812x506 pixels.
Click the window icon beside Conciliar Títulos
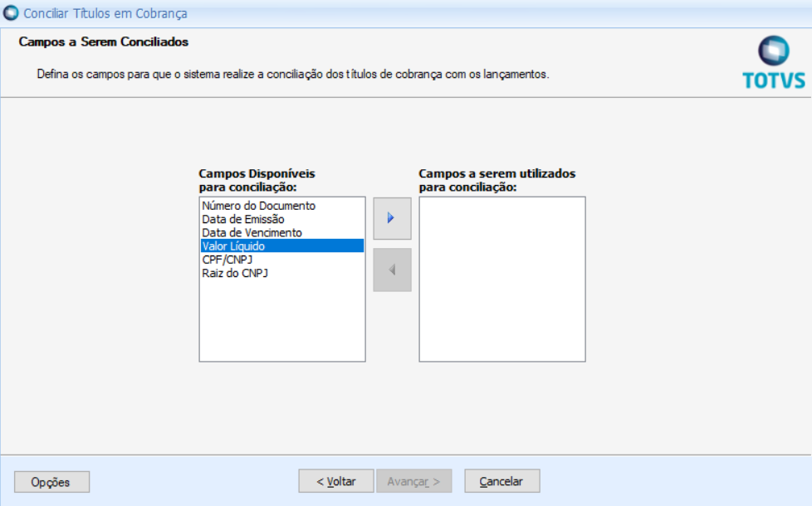tap(11, 13)
